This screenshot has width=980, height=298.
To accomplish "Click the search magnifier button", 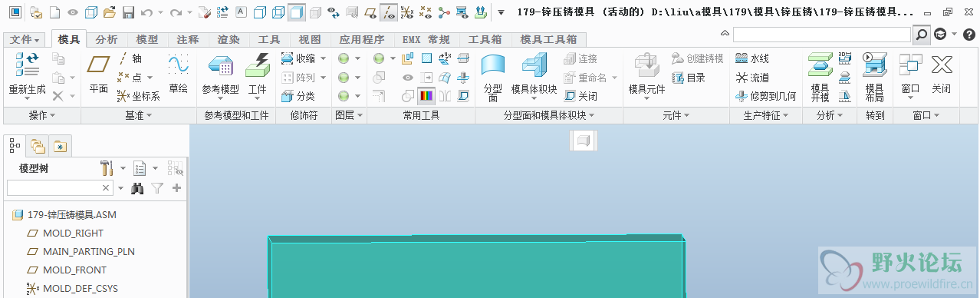I will coord(921,35).
